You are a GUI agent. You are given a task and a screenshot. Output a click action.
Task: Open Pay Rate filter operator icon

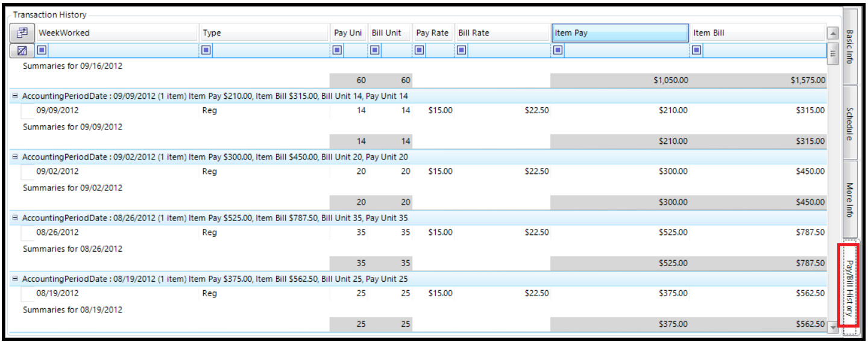click(420, 51)
